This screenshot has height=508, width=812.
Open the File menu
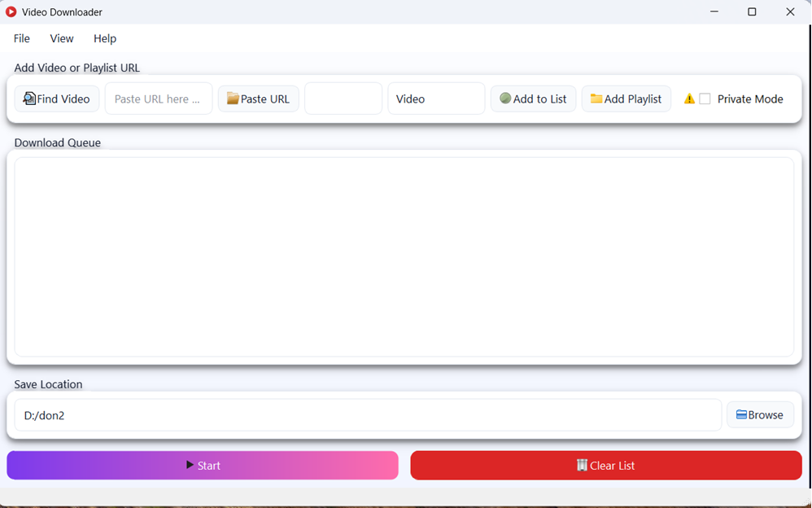click(20, 38)
